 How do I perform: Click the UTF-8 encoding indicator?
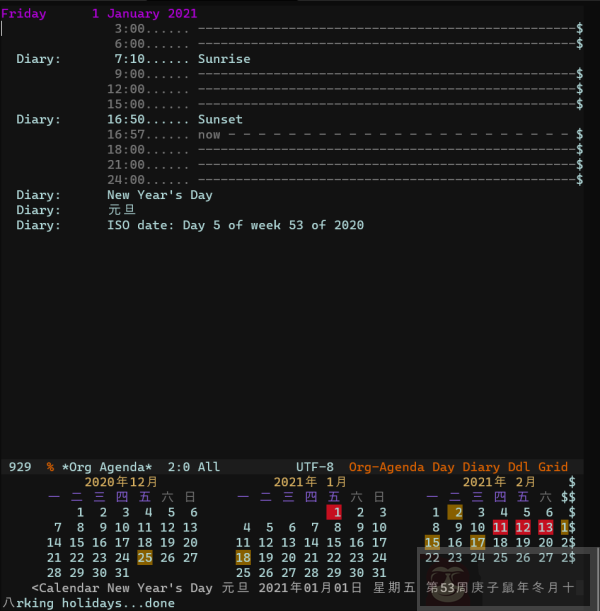coord(315,467)
